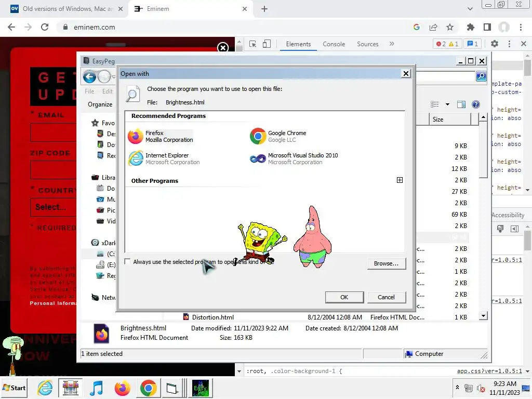
Task: Open DevTools settings gear
Action: [495, 44]
